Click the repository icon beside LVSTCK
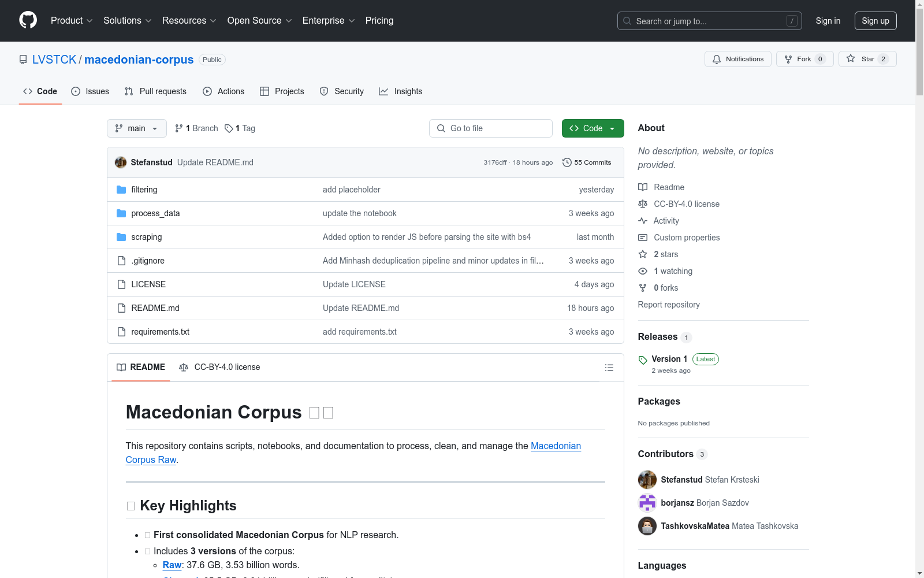Image resolution: width=924 pixels, height=578 pixels. [23, 60]
